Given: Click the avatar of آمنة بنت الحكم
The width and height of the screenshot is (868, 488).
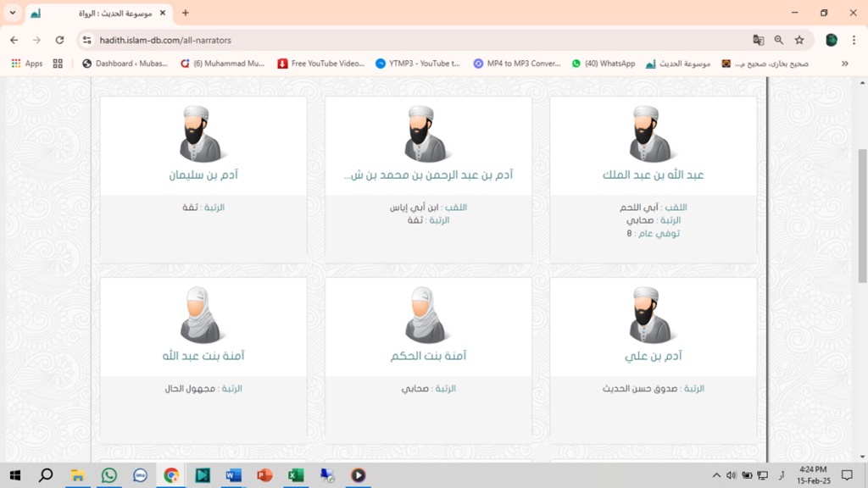Looking at the screenshot, I should (x=426, y=315).
